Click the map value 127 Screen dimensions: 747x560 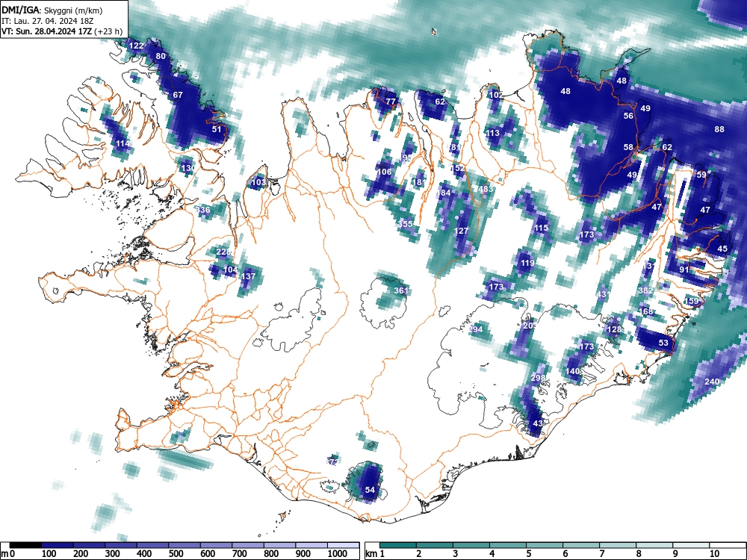coord(461,231)
